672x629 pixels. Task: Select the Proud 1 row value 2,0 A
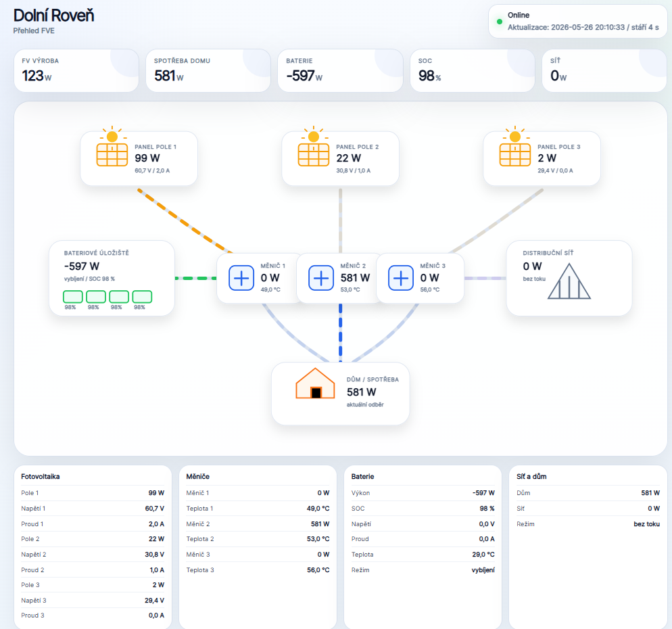(x=156, y=524)
